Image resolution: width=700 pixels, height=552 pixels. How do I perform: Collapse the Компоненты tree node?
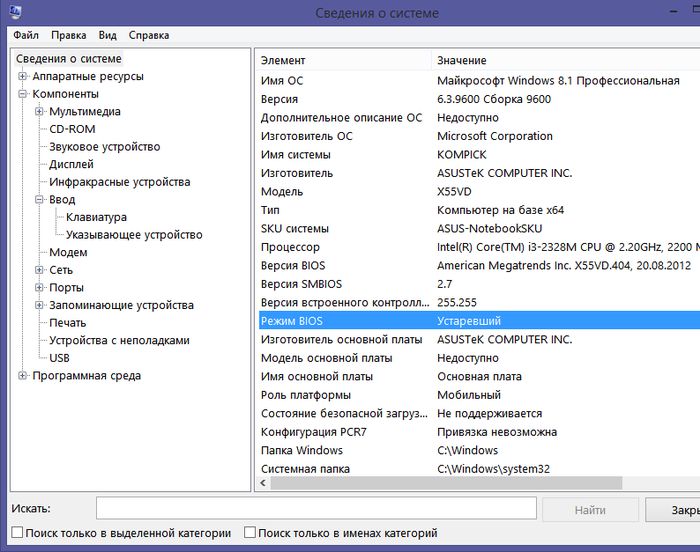[x=23, y=94]
